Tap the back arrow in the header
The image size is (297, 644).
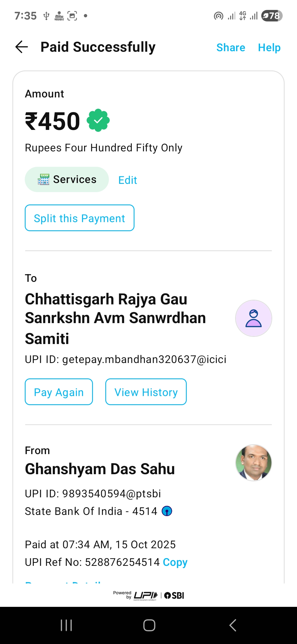[22, 47]
